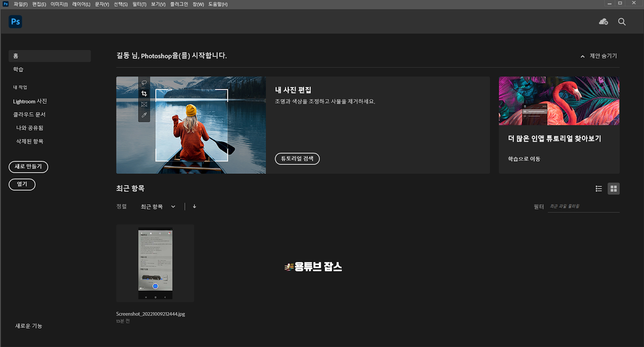644x347 pixels.
Task: Open the 문자(Y) menu
Action: (102, 4)
